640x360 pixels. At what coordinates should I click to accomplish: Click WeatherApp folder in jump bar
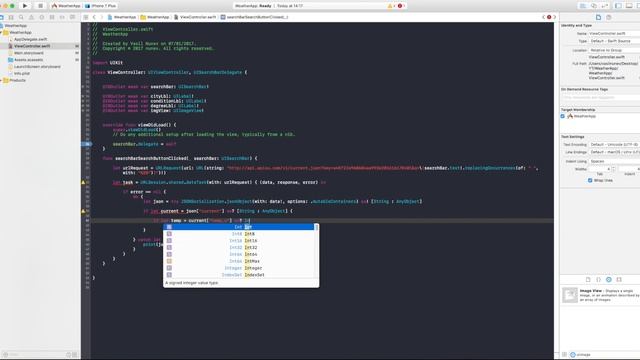(x=155, y=17)
